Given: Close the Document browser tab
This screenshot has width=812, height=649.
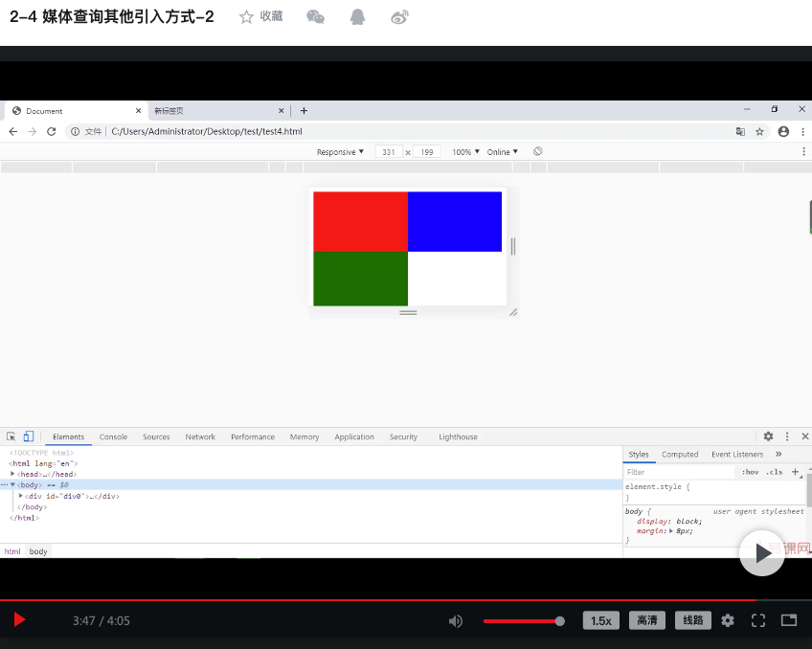Looking at the screenshot, I should (x=138, y=111).
